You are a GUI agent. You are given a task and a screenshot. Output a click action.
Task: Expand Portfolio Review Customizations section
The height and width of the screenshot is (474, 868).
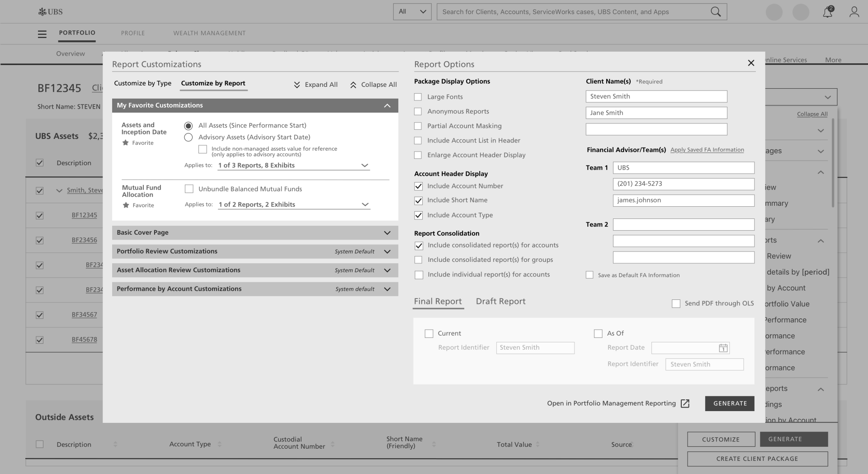[387, 251]
